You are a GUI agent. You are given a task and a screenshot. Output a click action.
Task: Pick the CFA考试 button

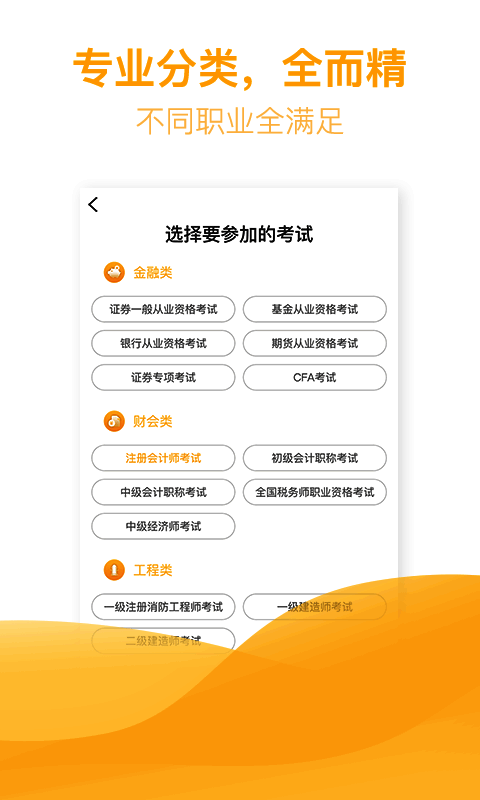pyautogui.click(x=315, y=378)
